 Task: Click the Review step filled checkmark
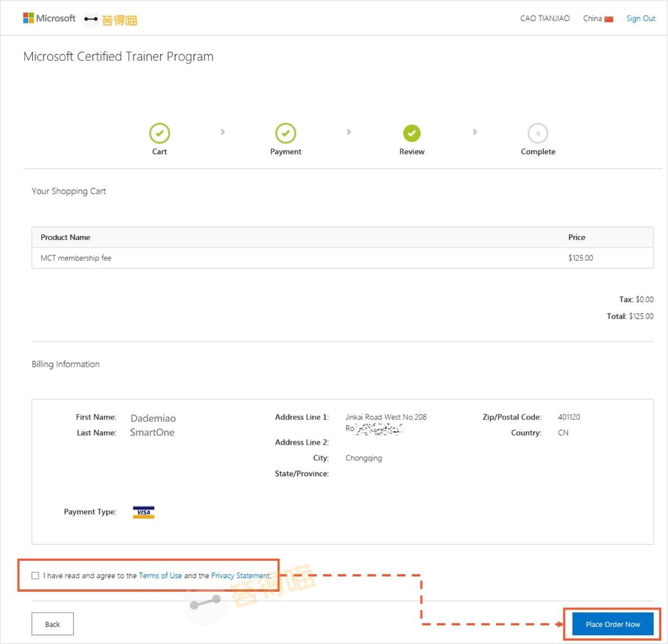(412, 133)
